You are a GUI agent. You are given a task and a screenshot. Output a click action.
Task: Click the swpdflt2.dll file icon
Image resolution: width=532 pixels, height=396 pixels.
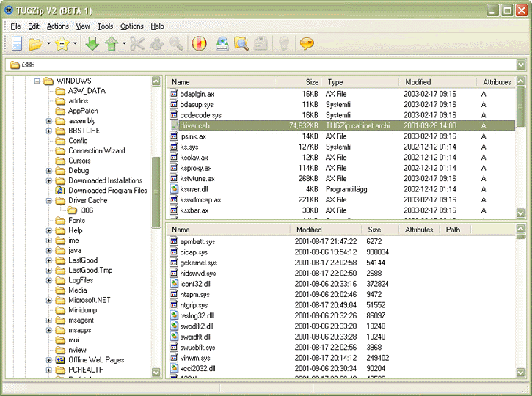coord(174,326)
